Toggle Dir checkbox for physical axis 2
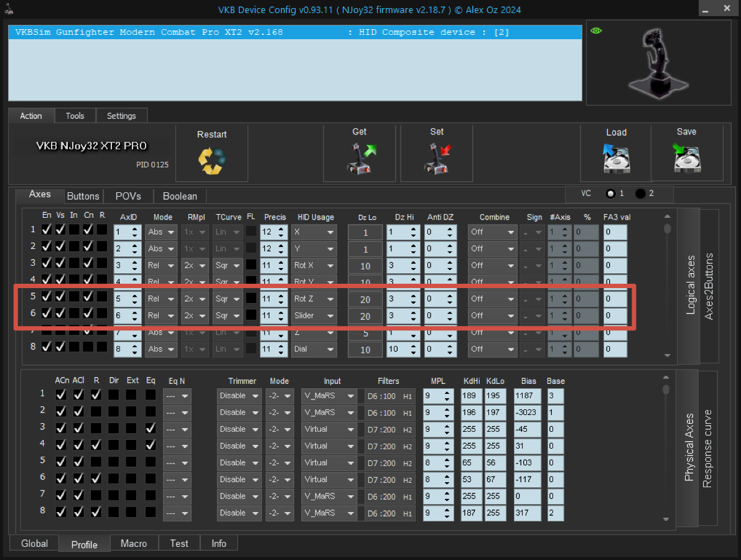 click(x=113, y=411)
